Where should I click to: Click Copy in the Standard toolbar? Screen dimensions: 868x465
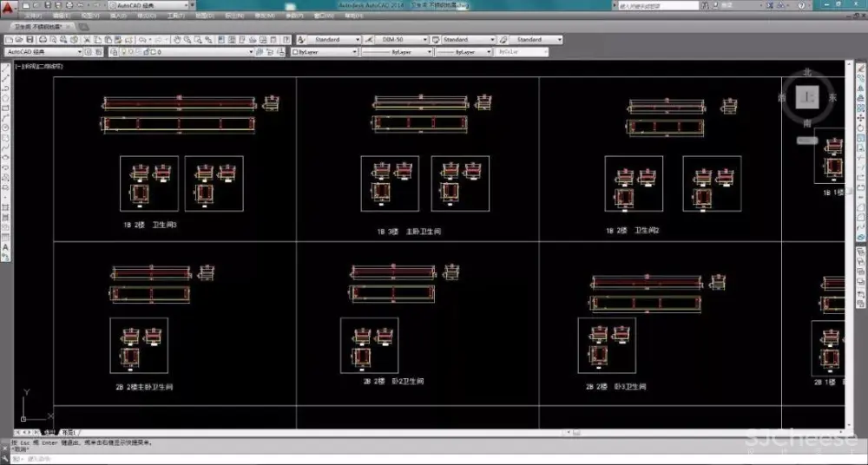[x=97, y=40]
